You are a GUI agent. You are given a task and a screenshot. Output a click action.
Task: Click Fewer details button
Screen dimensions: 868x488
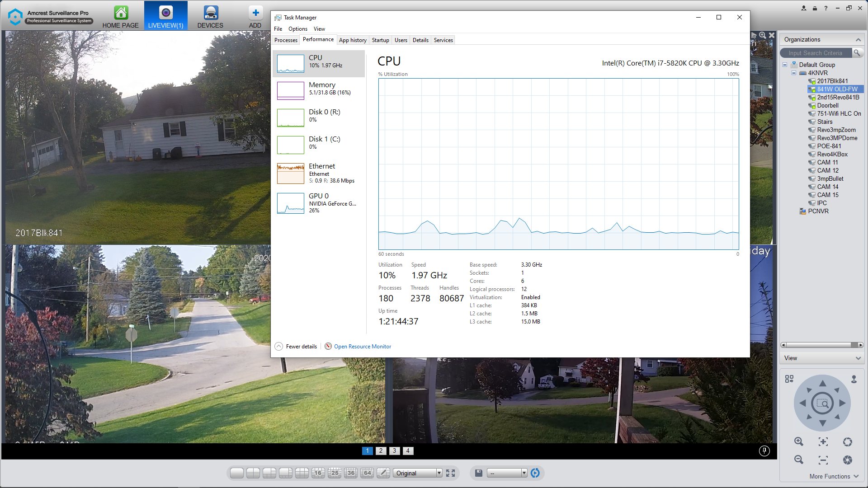tap(301, 347)
